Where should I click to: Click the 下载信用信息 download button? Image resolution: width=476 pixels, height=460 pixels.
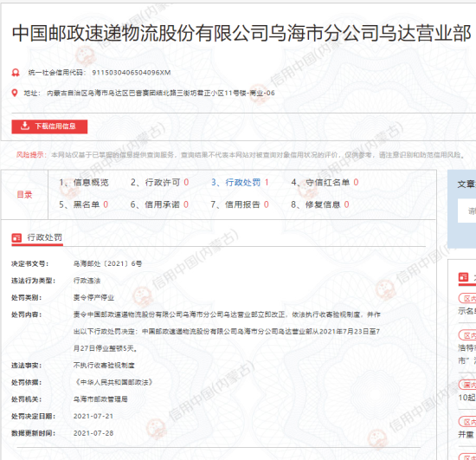click(49, 126)
